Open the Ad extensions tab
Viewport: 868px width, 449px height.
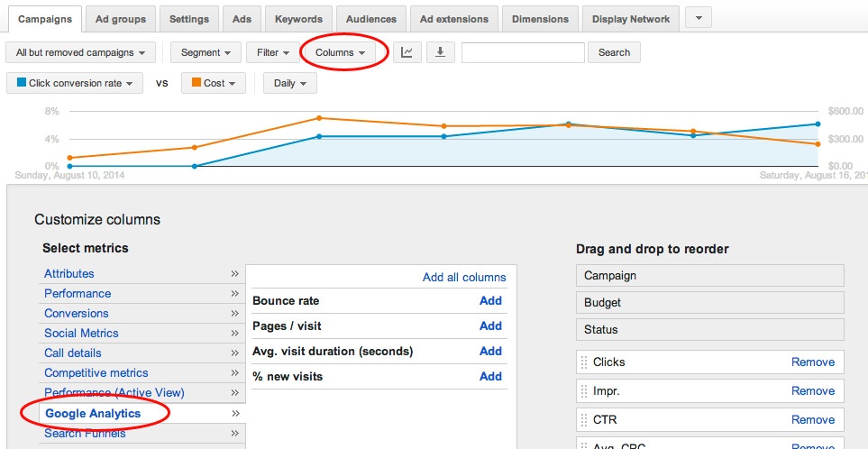(454, 19)
